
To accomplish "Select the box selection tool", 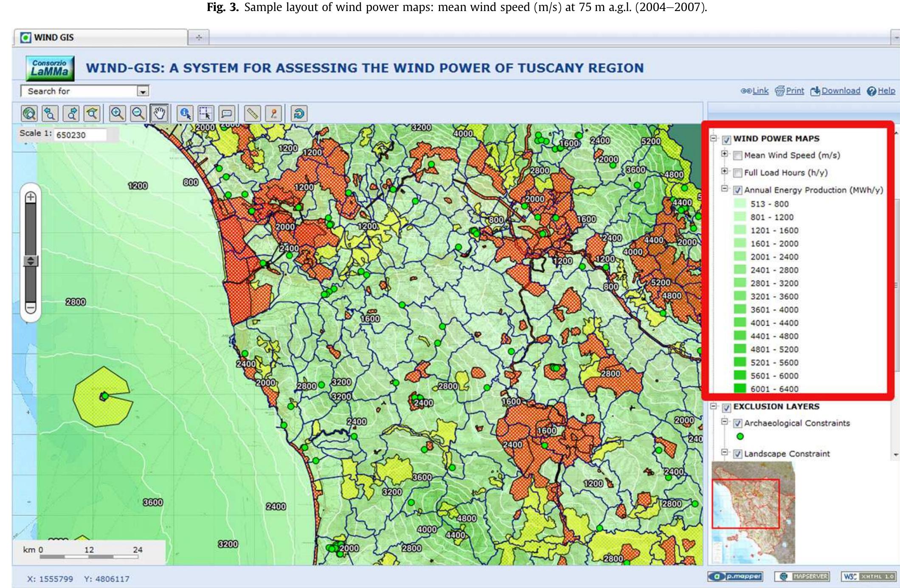I will click(x=206, y=113).
